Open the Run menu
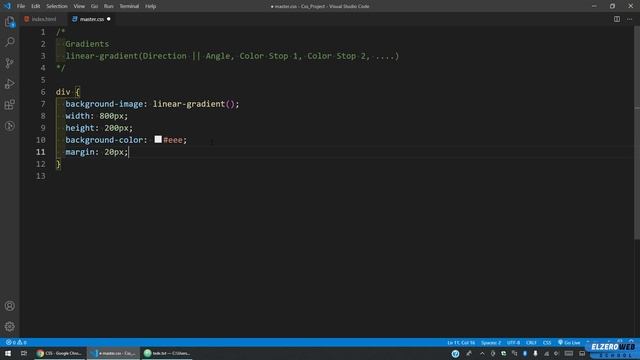The image size is (640, 360). (x=109, y=6)
